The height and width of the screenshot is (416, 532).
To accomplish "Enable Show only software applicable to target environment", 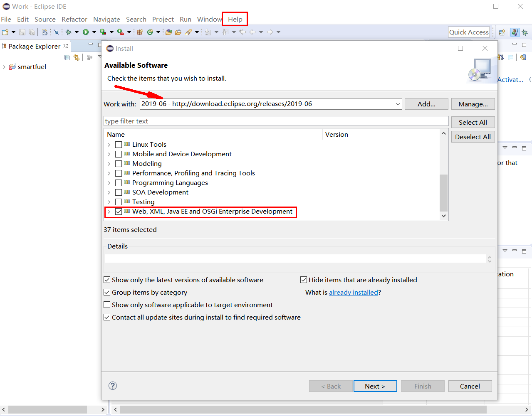I will click(107, 305).
